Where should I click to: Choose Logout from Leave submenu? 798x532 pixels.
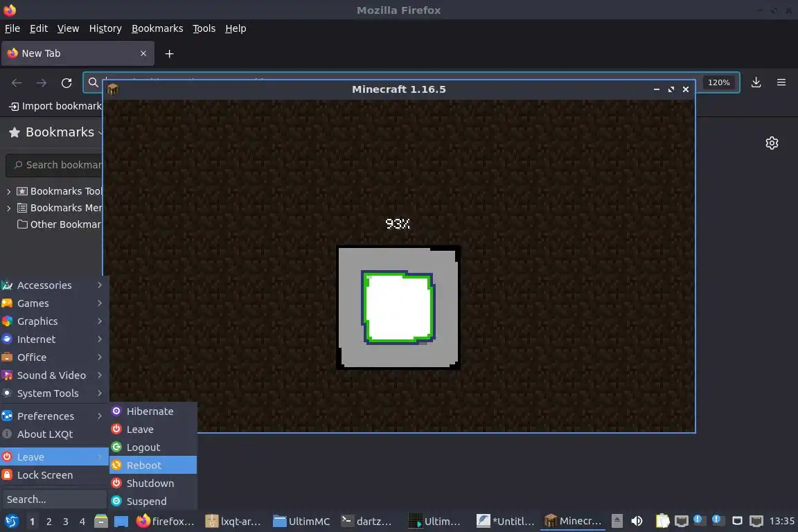(x=153, y=447)
